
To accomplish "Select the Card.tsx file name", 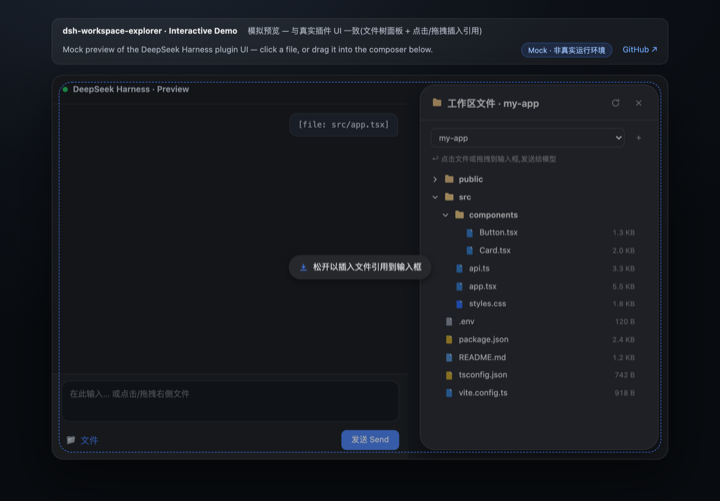I will click(x=495, y=250).
